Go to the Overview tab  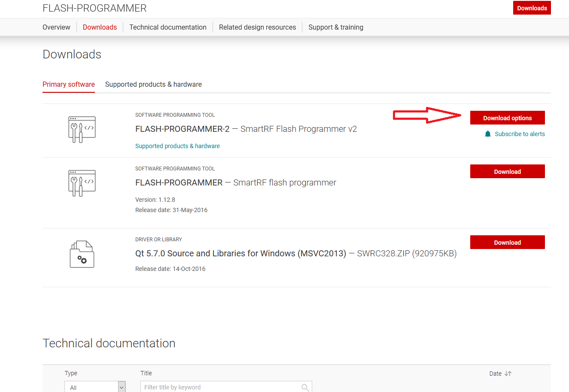coord(56,27)
